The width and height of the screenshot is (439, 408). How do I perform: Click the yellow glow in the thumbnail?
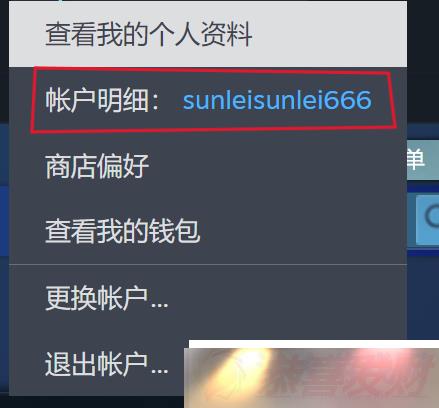(x=247, y=363)
